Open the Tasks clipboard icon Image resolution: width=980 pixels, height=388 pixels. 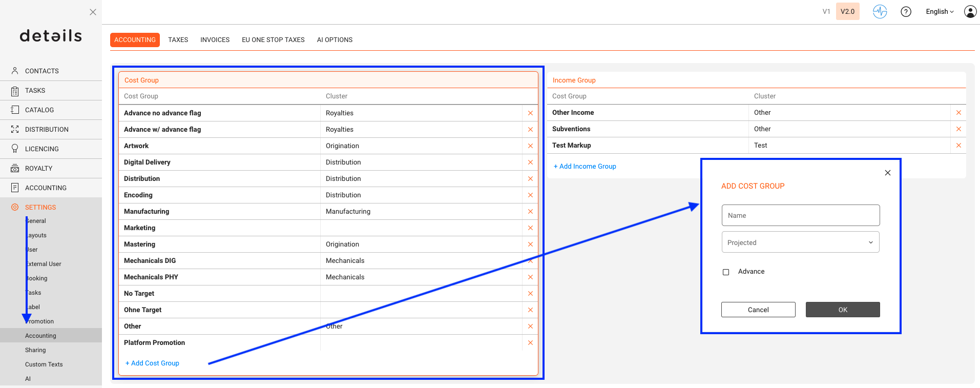(15, 91)
